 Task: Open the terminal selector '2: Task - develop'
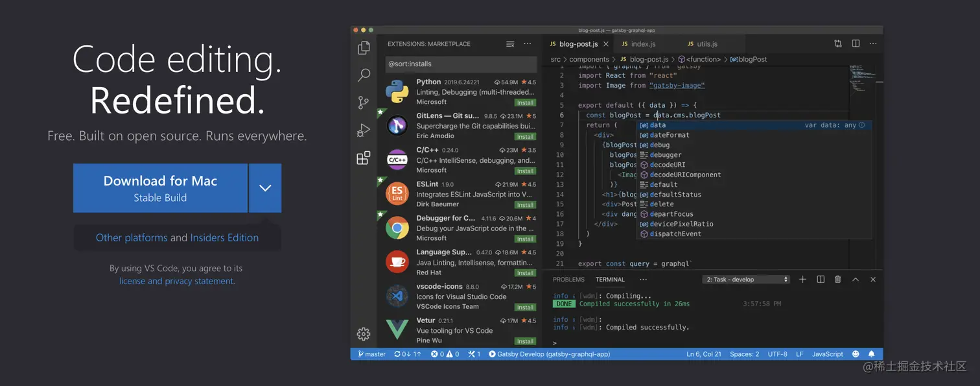pos(747,280)
